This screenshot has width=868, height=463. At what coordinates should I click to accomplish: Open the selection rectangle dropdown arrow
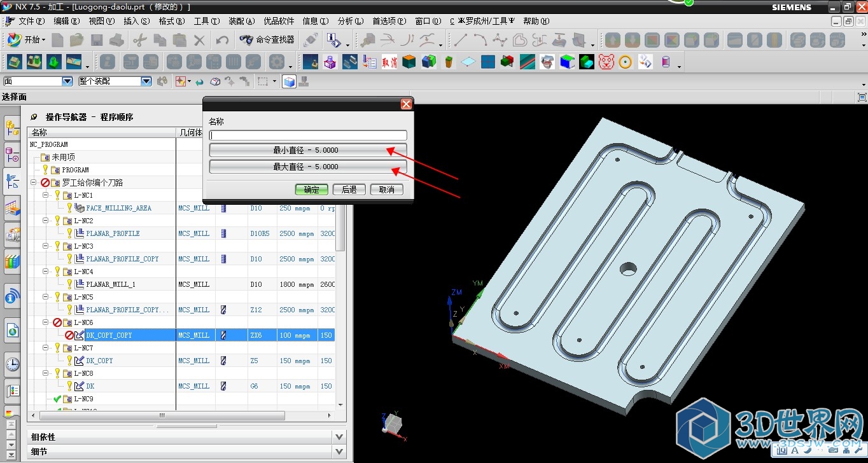(x=275, y=81)
